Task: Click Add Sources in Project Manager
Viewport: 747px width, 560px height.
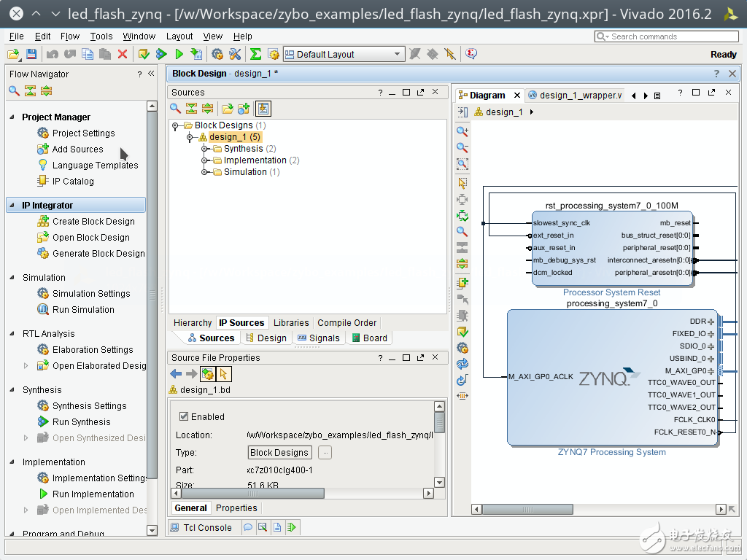Action: (x=77, y=149)
